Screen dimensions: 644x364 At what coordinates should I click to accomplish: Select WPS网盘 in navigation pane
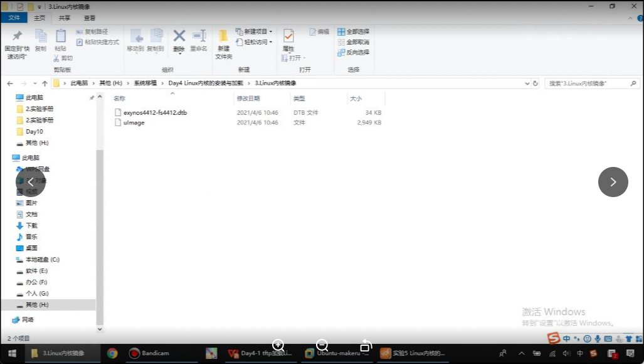[x=38, y=169]
